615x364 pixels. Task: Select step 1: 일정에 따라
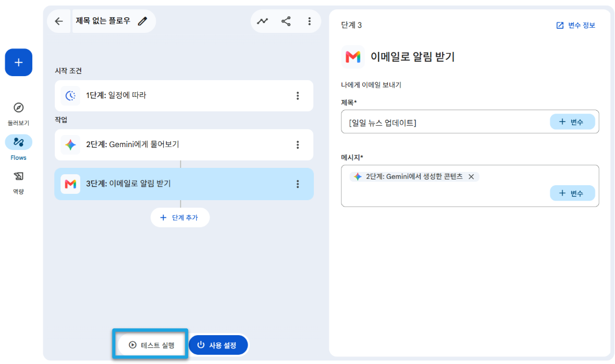tap(184, 96)
